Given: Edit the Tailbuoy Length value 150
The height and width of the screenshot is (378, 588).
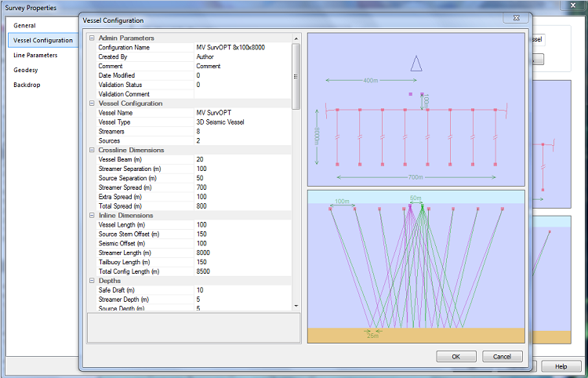Looking at the screenshot, I should coord(242,262).
